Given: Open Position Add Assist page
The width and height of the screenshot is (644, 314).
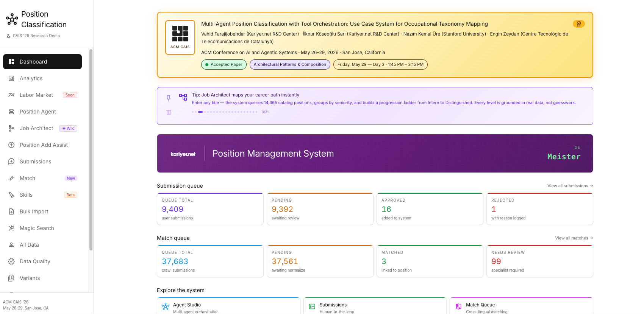Looking at the screenshot, I should click(42, 145).
